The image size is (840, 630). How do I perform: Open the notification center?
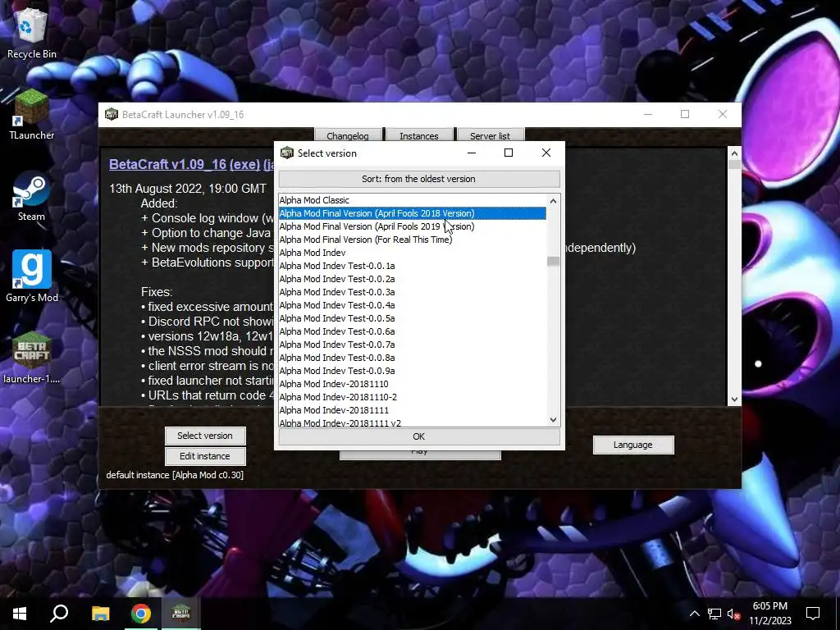813,614
